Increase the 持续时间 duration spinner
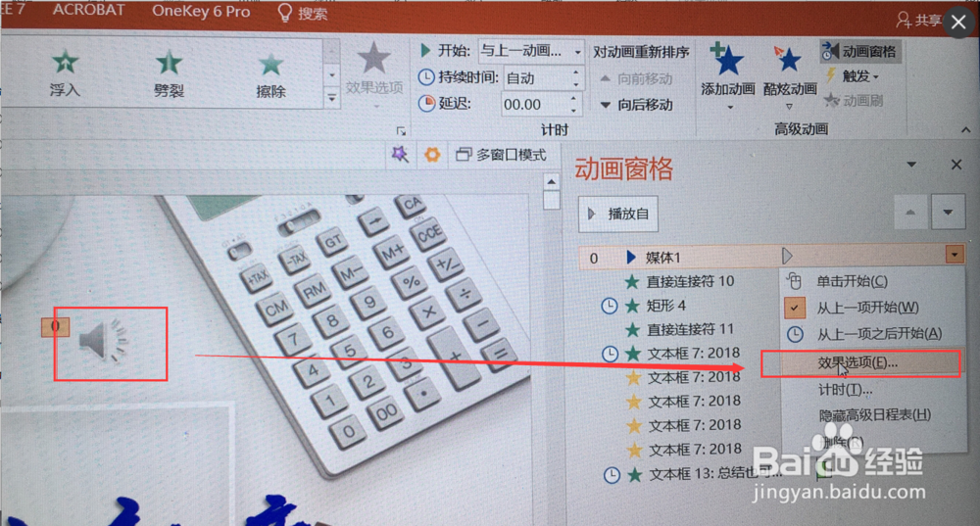Viewport: 980px width, 526px height. 575,72
